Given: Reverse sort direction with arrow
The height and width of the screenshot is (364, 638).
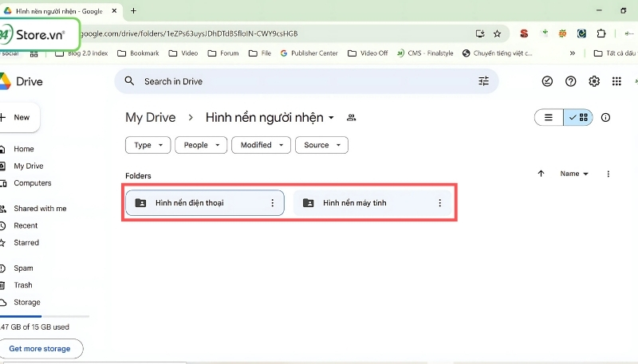Looking at the screenshot, I should (542, 174).
